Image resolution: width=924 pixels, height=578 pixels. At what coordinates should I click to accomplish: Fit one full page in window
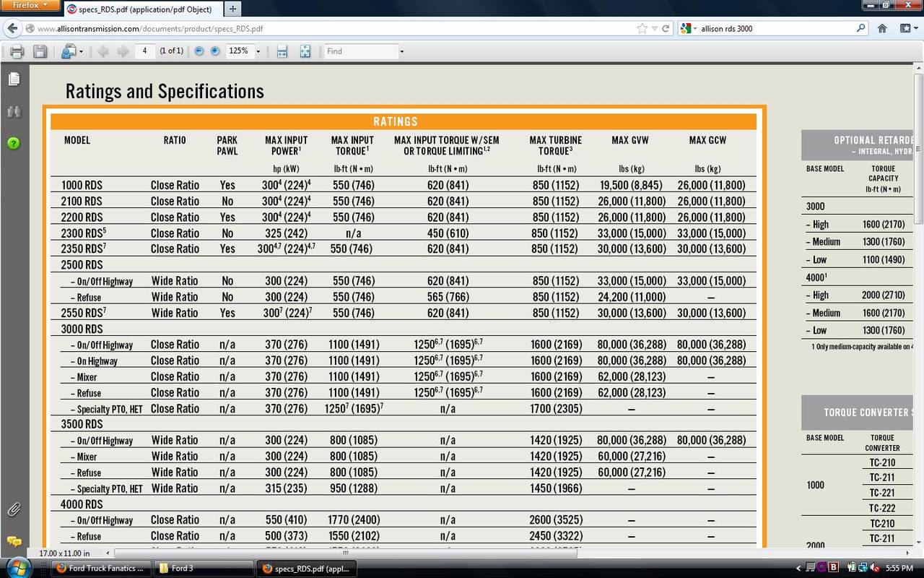(305, 51)
